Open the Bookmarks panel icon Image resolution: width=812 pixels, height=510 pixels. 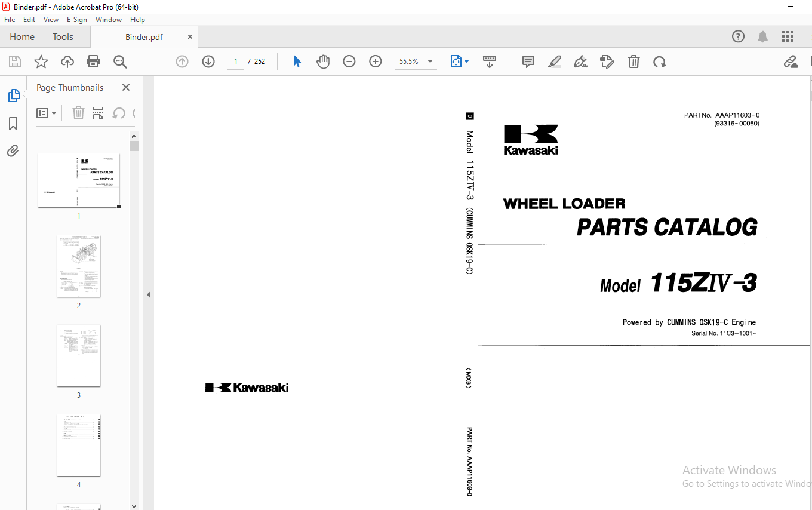point(13,124)
